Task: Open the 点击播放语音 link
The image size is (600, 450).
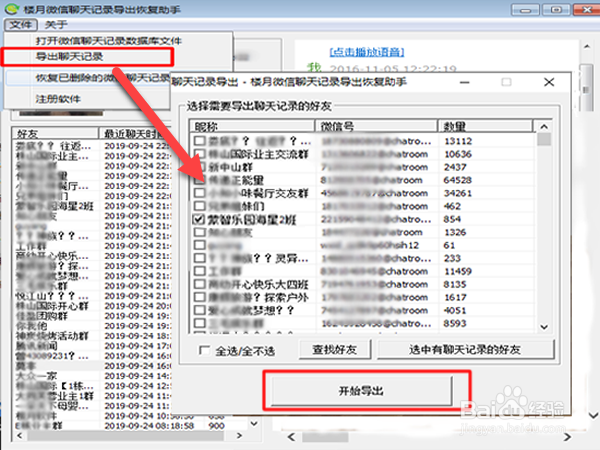Action: coord(367,52)
